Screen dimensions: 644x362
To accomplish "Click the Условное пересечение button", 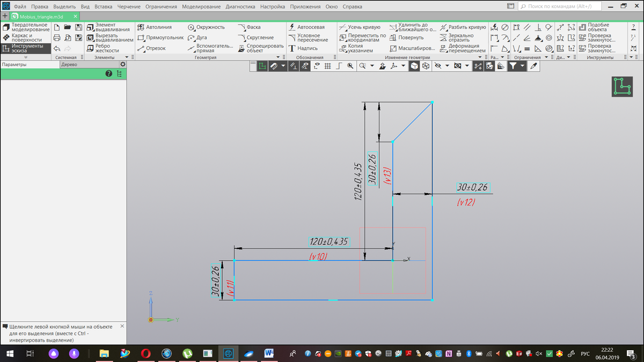I will [x=308, y=38].
